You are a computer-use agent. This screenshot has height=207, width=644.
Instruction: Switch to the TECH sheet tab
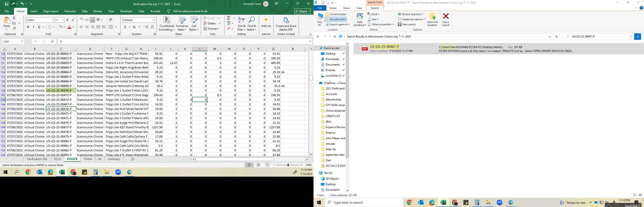click(x=57, y=159)
